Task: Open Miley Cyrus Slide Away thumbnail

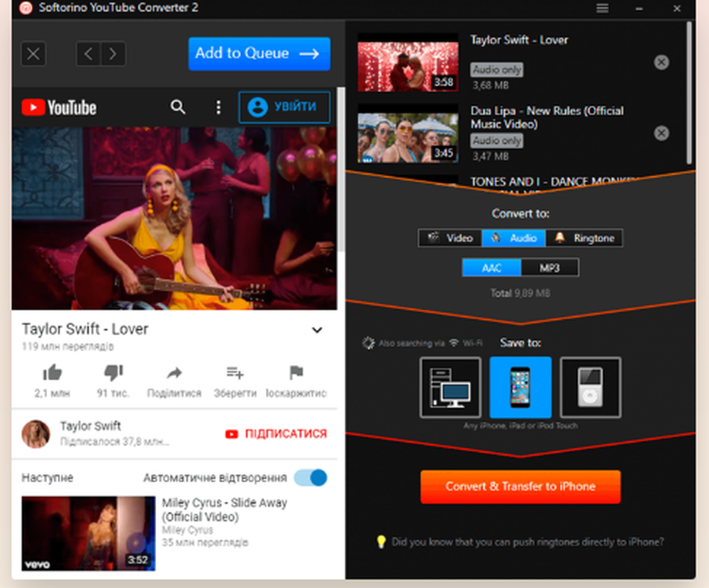Action: click(89, 533)
